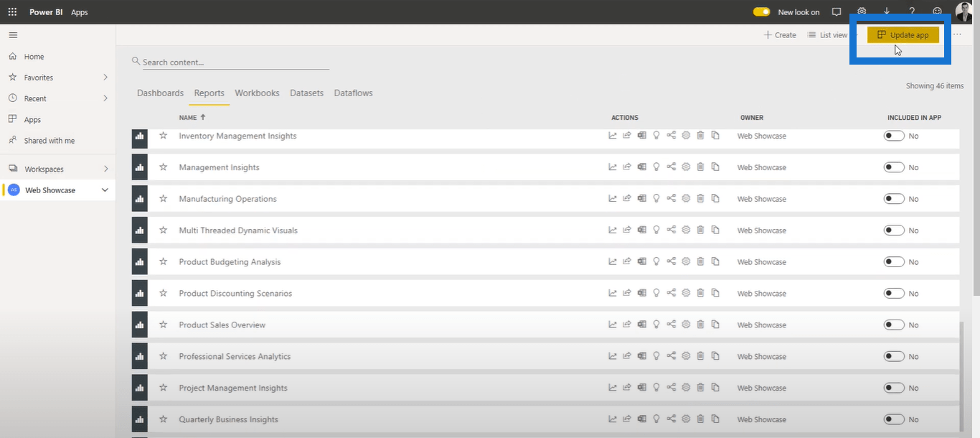Turn off the New look toggle
The height and width of the screenshot is (438, 980).
coord(761,12)
